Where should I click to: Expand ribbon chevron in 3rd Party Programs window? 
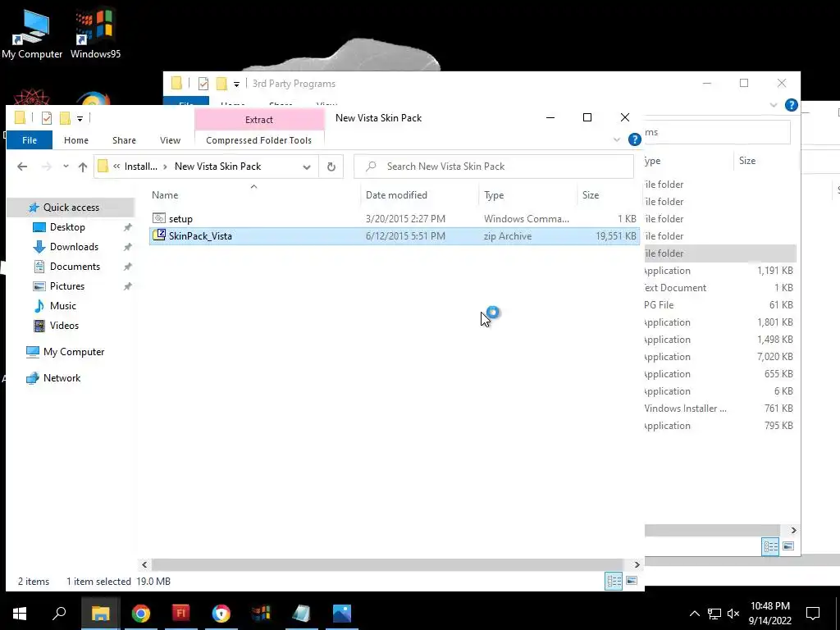[773, 105]
